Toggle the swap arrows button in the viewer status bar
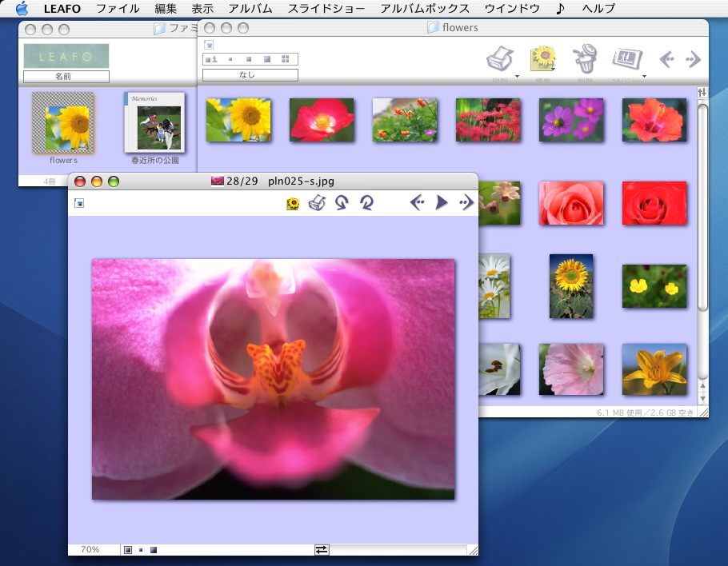Screen dimensions: 728x566 click(322, 550)
